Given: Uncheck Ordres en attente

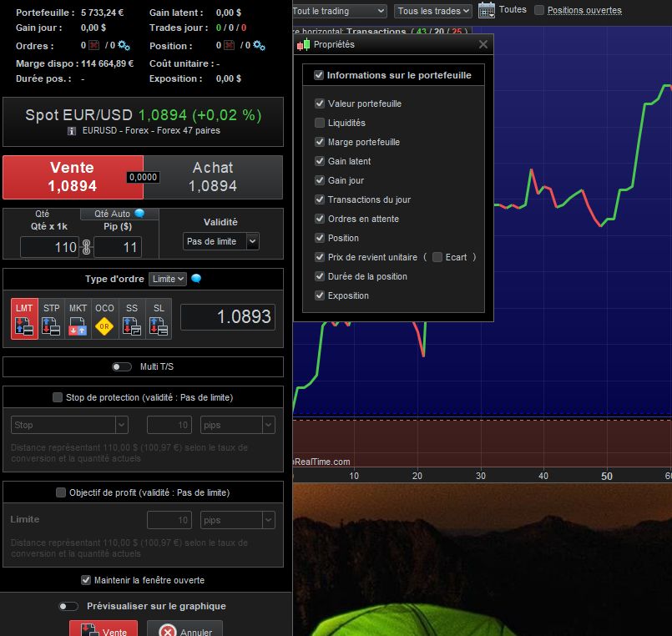Looking at the screenshot, I should tap(320, 219).
